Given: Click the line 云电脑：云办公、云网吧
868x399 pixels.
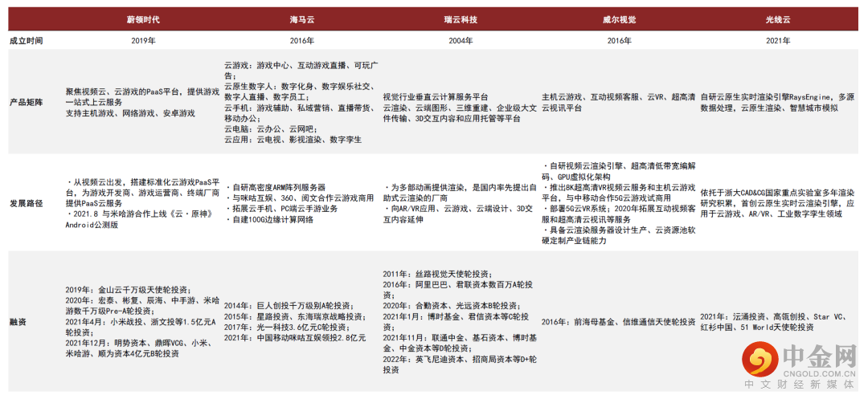Looking at the screenshot, I should tap(270, 128).
